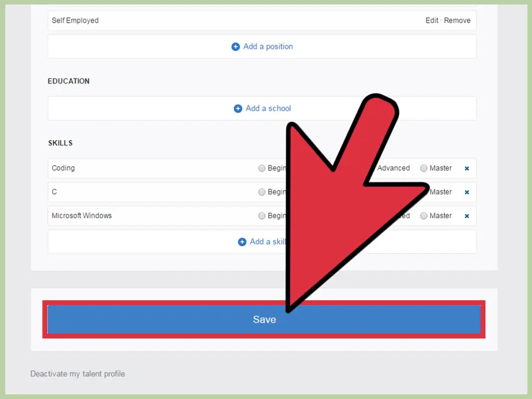Screen dimensions: 532x399
Task: Select Beginner radio button for Coding
Action: [x=262, y=168]
